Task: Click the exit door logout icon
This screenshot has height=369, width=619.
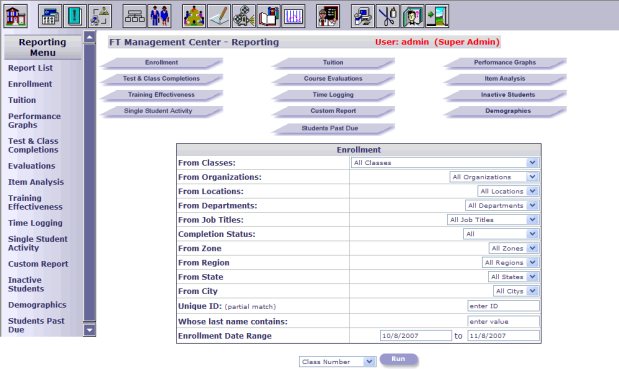Action: [437, 16]
